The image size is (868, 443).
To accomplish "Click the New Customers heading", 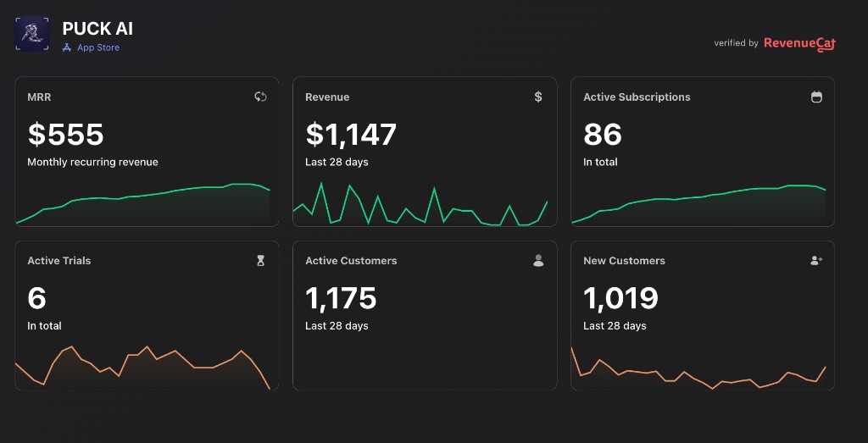I will (x=624, y=261).
